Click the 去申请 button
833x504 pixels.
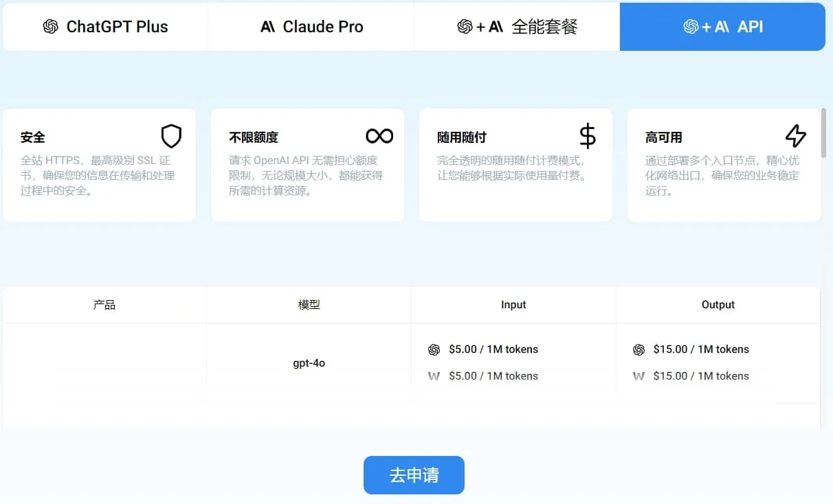tap(414, 475)
